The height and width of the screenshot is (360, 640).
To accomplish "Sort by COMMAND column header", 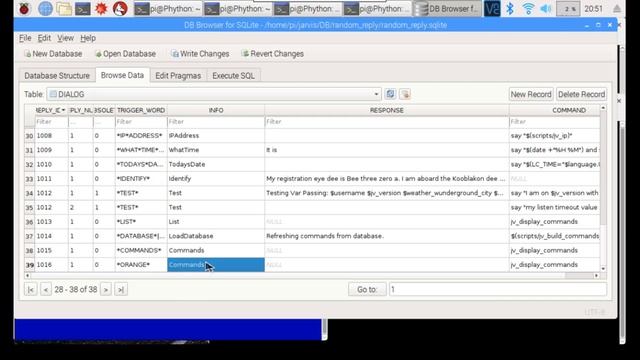I will click(x=554, y=110).
